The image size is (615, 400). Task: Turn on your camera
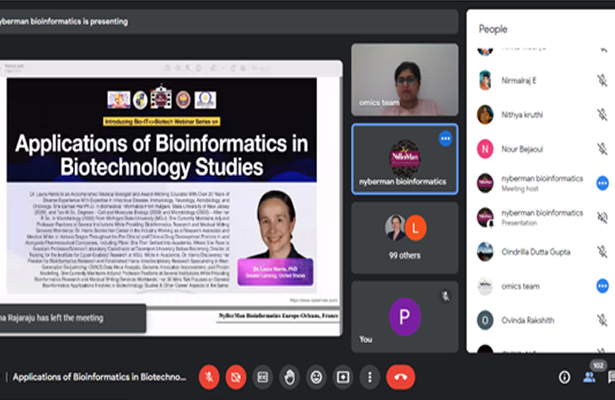click(236, 377)
